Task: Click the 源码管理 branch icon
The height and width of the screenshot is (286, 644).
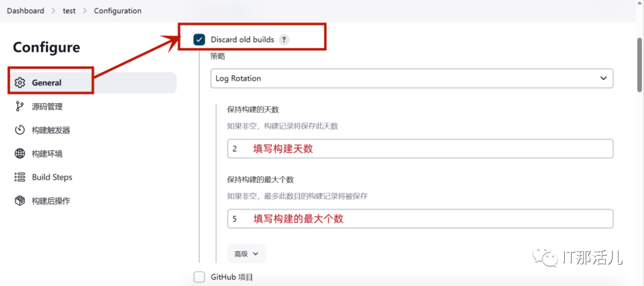Action: point(20,107)
